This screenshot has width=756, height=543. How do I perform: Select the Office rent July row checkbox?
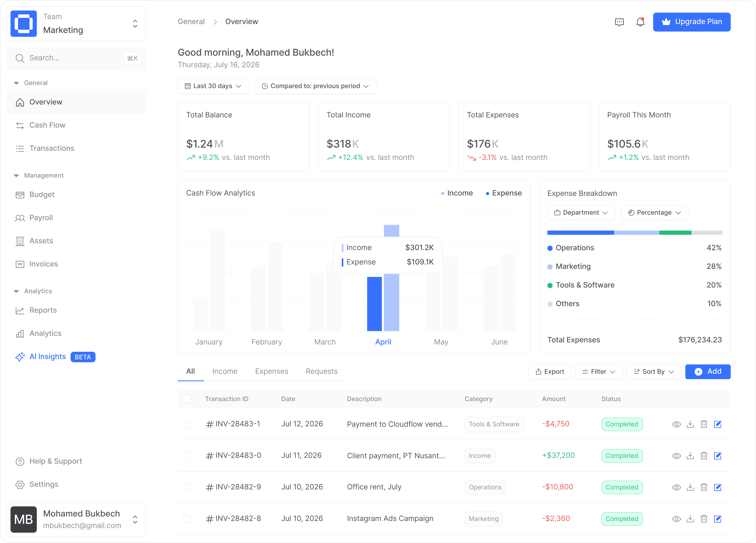pos(187,487)
